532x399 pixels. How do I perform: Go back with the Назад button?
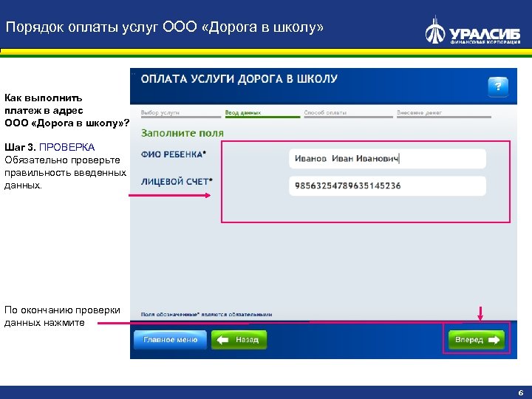point(239,340)
